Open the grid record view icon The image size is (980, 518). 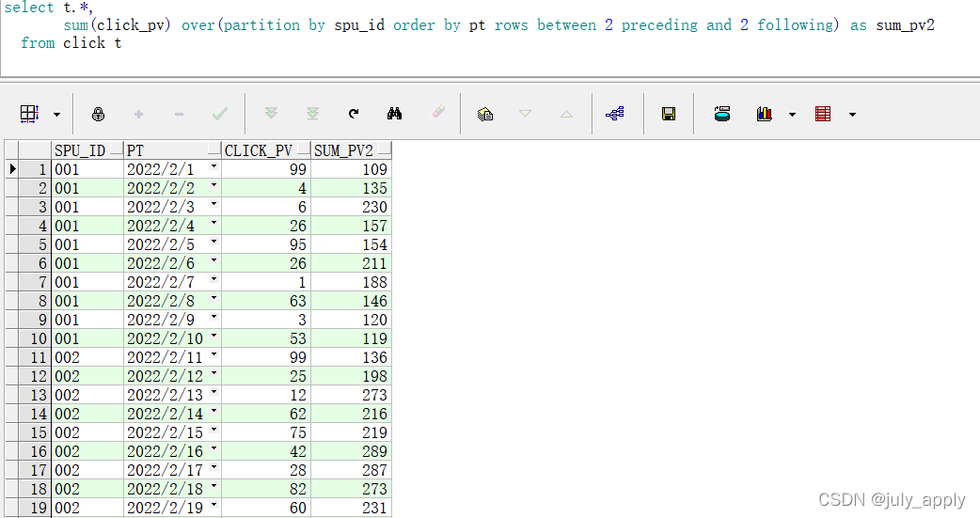click(x=29, y=114)
